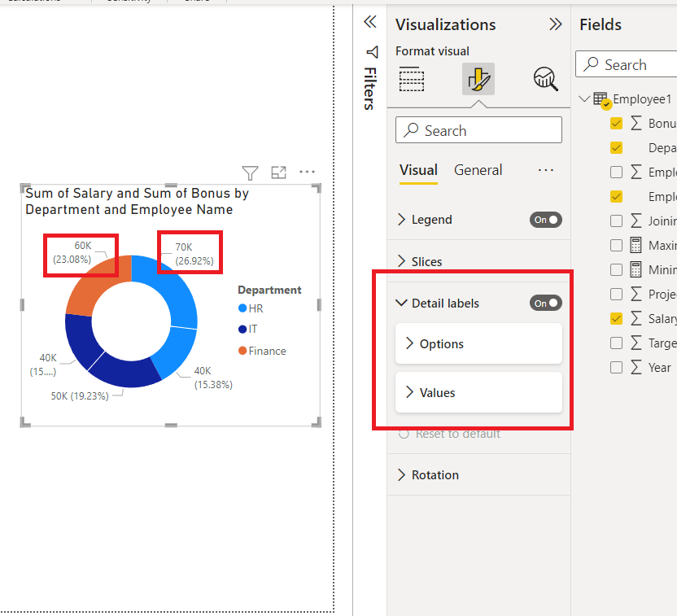Check the Minin measure checkbox
677x616 pixels.
[616, 270]
